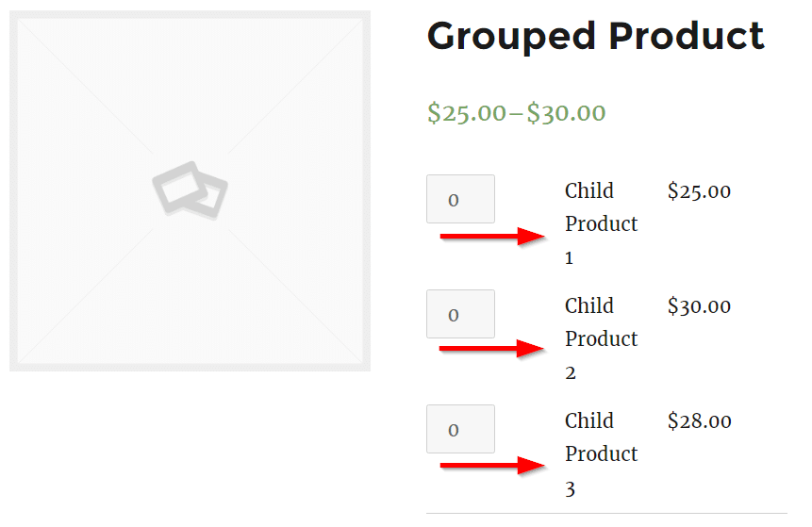Click the word Grouped in the heading
Screen dimensions: 812x527
coord(511,38)
